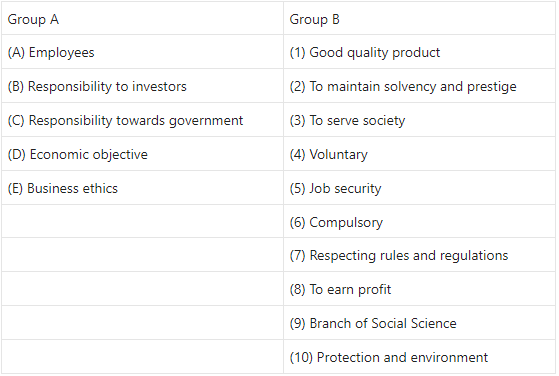Click empty Group A cell beside To earn profit

pos(142,289)
